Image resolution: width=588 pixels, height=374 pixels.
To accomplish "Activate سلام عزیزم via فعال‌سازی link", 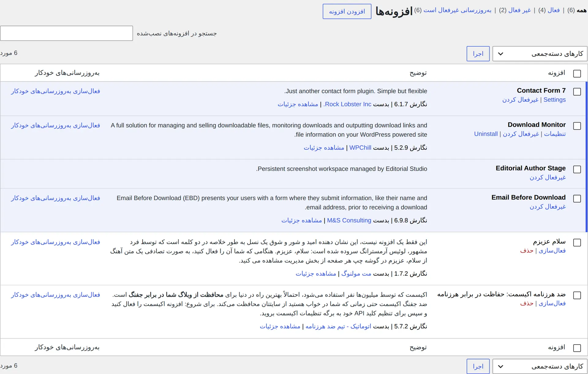I will 552,251.
